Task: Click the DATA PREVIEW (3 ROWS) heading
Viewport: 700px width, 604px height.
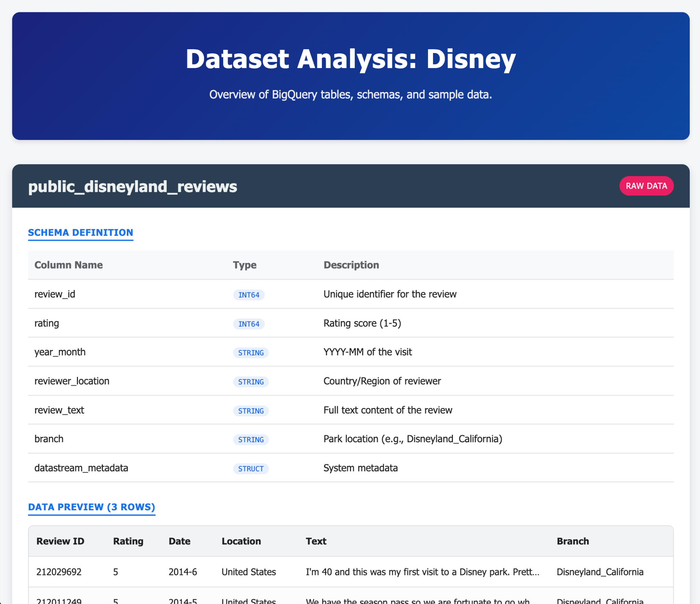Action: click(91, 507)
